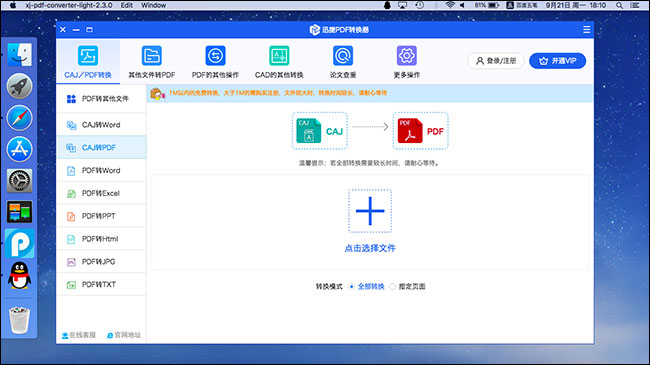Select CAJ转PDF in sidebar

101,148
